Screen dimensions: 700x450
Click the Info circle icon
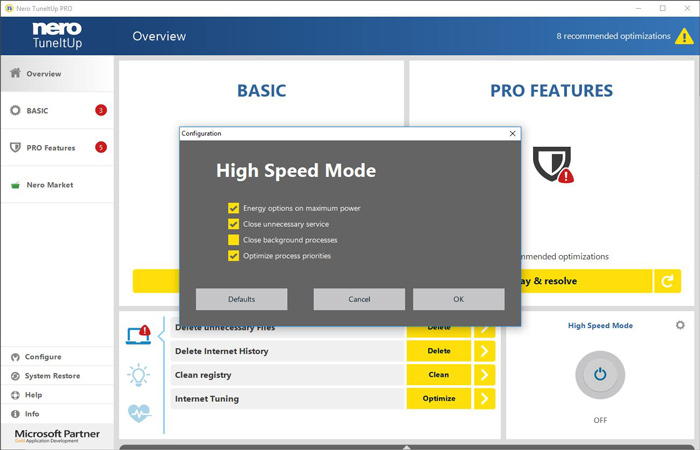click(15, 414)
